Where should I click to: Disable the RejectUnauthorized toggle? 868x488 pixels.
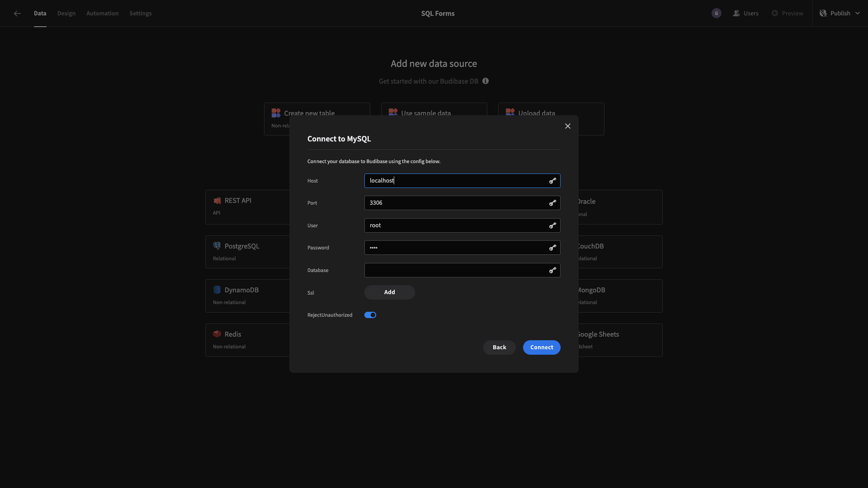[x=370, y=314]
